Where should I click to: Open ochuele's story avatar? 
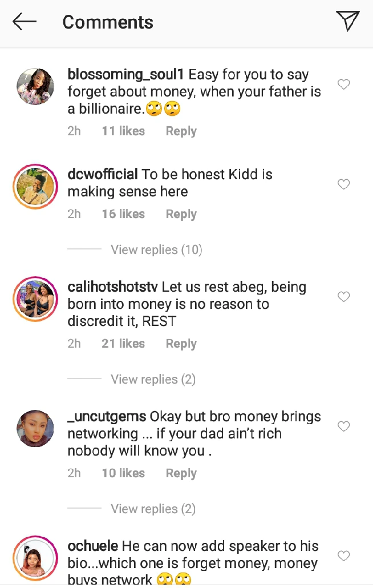click(x=35, y=558)
